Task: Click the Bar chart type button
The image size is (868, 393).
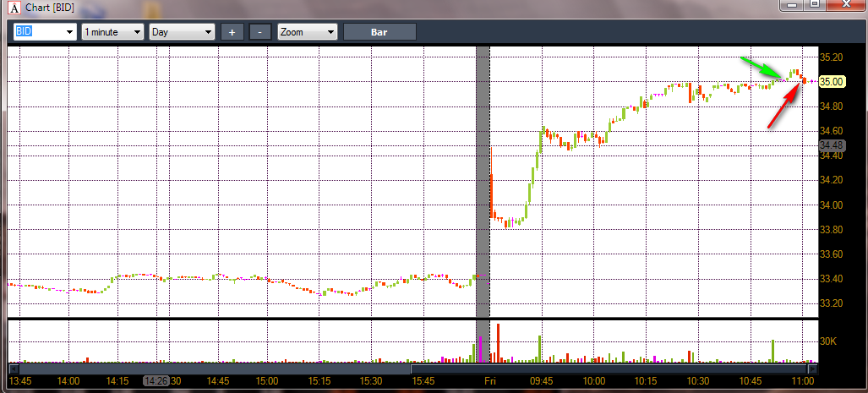Action: 379,32
